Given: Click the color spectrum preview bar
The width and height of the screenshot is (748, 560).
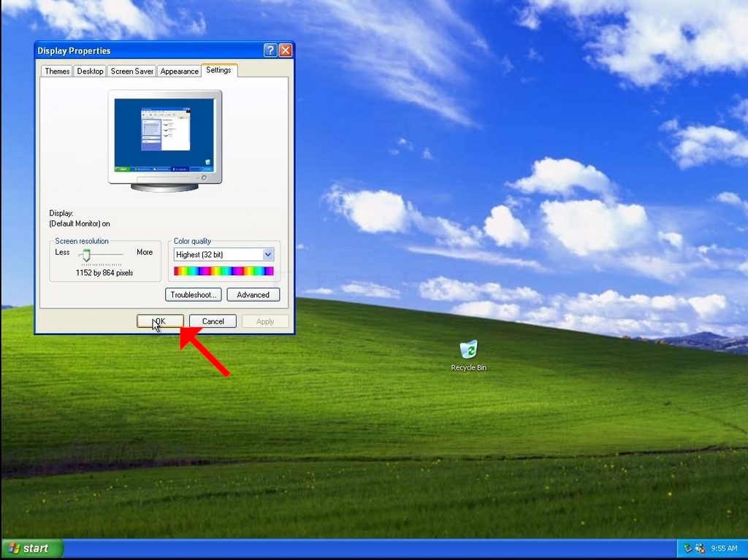Looking at the screenshot, I should click(x=224, y=272).
